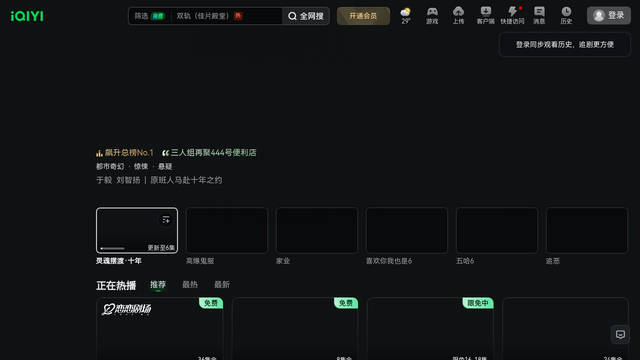The image size is (640, 360).
Task: Select the 五哈6 thumbnail
Action: 497,230
